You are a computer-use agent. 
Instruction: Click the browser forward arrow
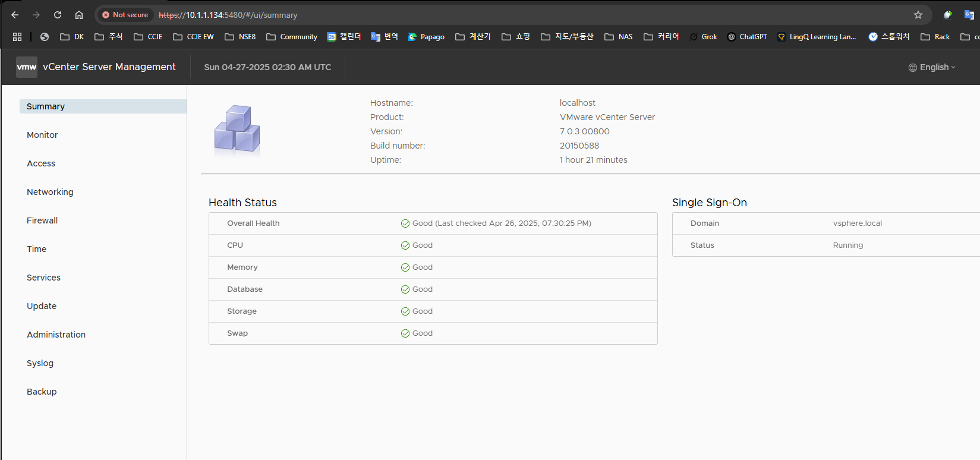(x=36, y=15)
